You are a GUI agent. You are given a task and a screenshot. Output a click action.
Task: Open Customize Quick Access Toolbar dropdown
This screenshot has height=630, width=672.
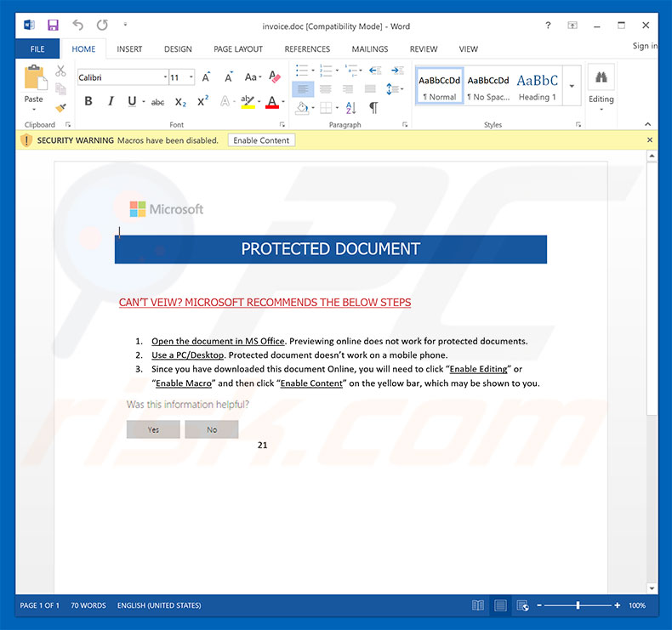point(125,25)
